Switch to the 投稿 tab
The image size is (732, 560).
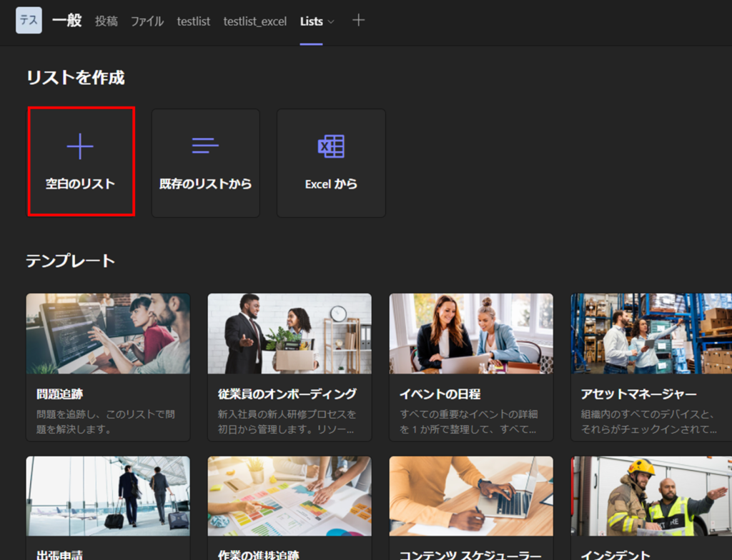click(107, 21)
